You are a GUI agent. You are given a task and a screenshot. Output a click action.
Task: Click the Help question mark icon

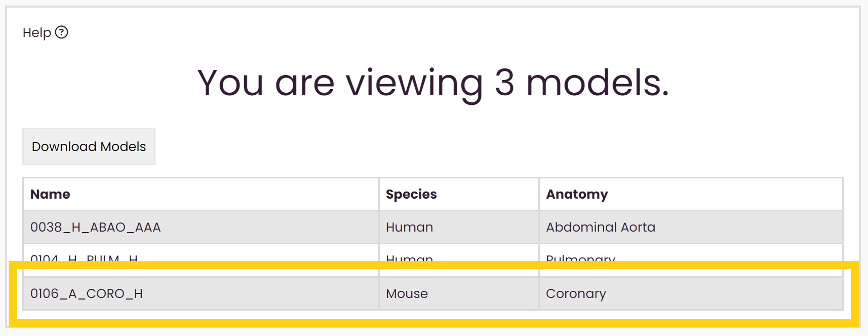61,32
